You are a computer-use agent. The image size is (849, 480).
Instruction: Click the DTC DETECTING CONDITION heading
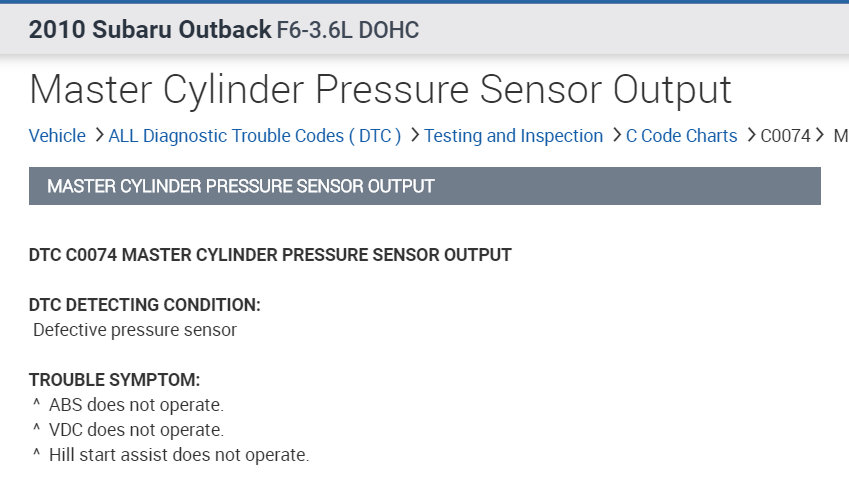click(144, 305)
